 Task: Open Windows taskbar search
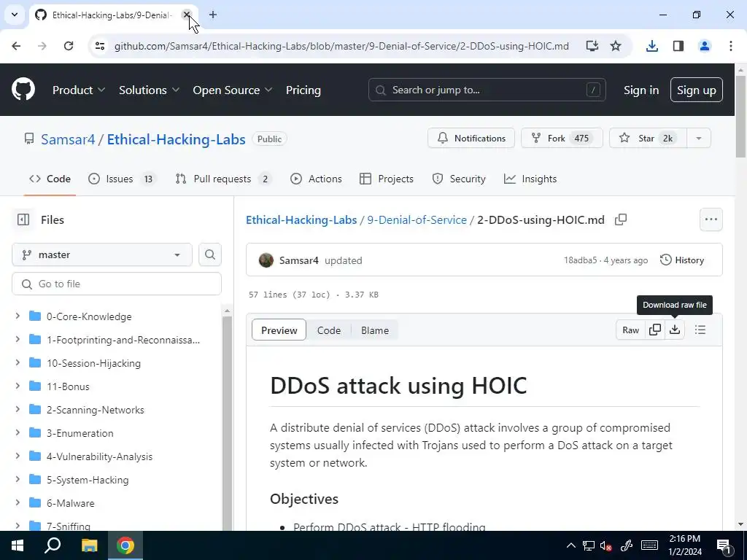click(53, 545)
